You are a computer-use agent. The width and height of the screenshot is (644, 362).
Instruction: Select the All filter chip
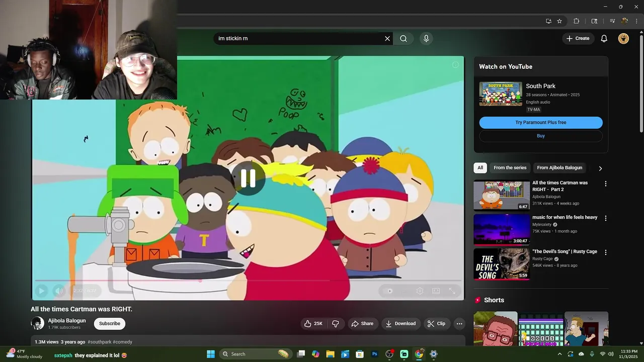[x=480, y=168]
